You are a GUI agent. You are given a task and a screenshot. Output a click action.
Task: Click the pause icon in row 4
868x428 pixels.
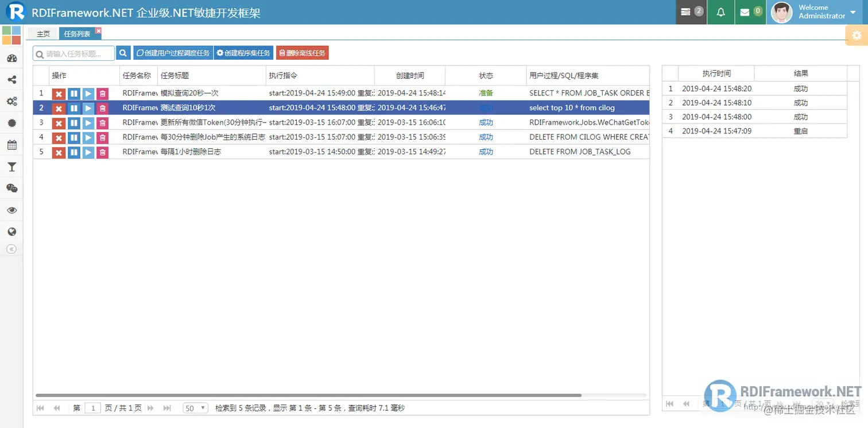(x=74, y=138)
